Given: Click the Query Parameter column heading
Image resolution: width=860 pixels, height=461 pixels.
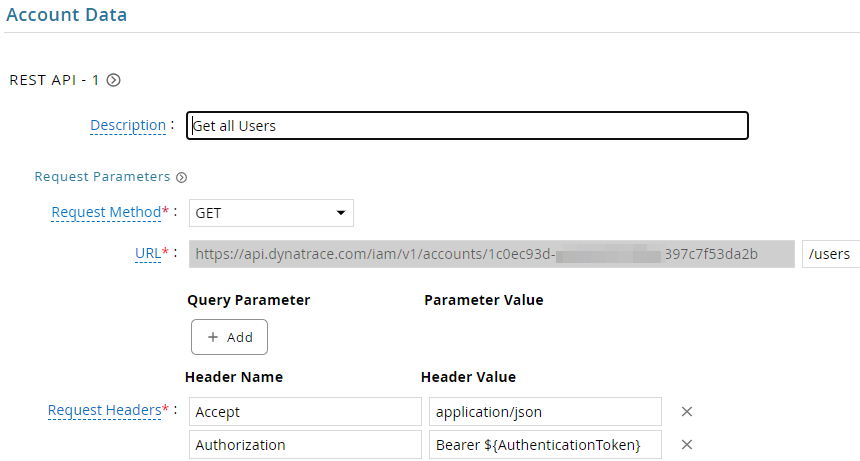Looking at the screenshot, I should (248, 300).
